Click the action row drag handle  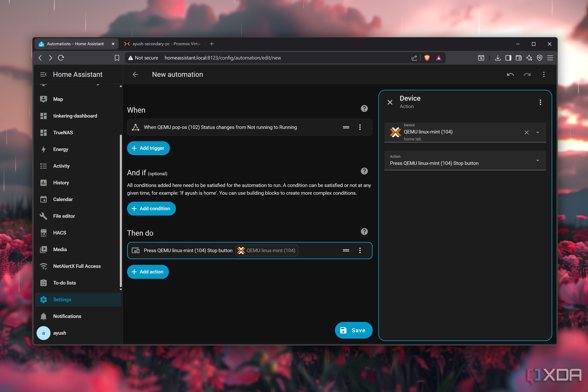point(346,251)
